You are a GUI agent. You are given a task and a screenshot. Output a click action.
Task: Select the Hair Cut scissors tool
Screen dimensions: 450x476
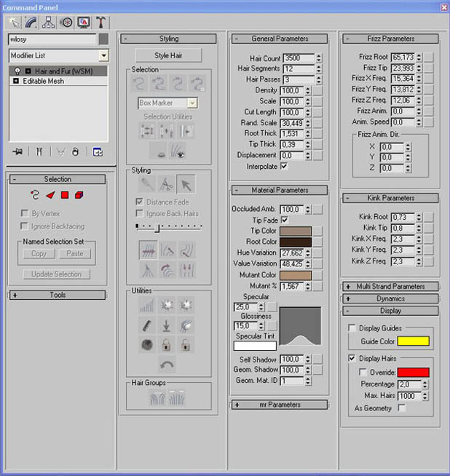(x=166, y=184)
